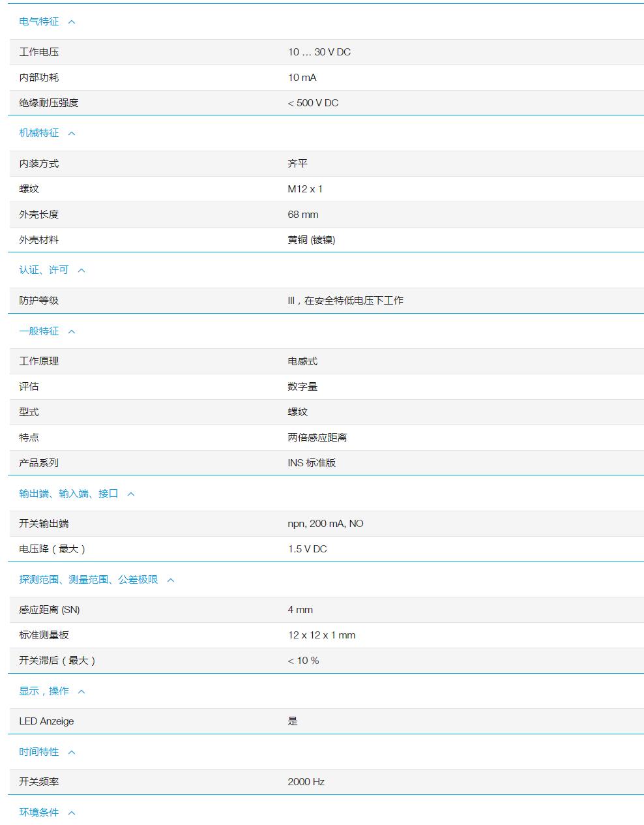The image size is (644, 825).
Task: Collapse the 一般特征 section chevron
Action: [x=72, y=331]
